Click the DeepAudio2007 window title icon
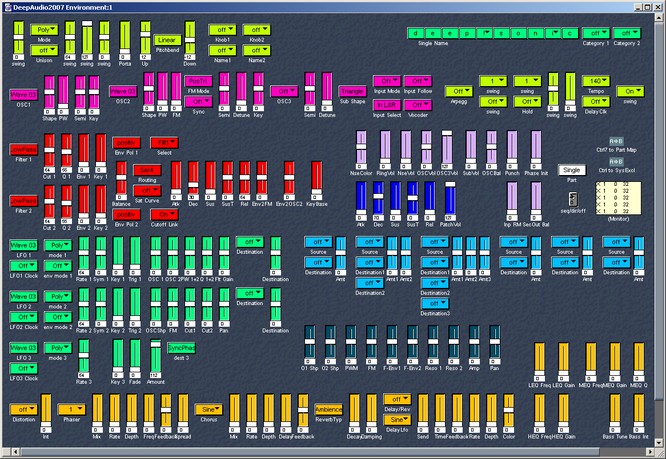666x459 pixels. (x=7, y=7)
